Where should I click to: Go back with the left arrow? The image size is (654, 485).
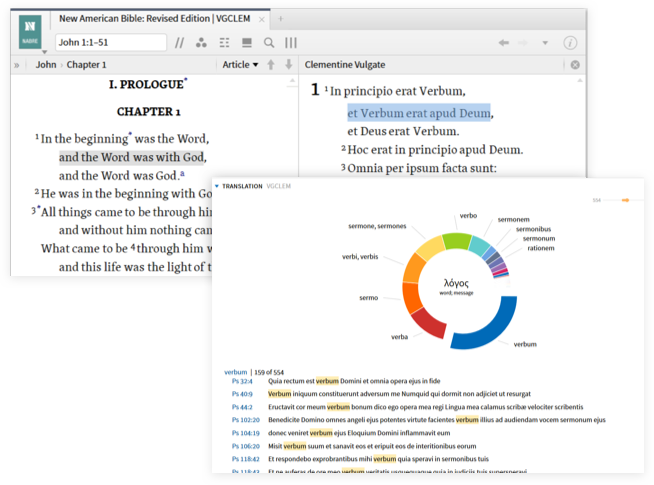coord(504,43)
